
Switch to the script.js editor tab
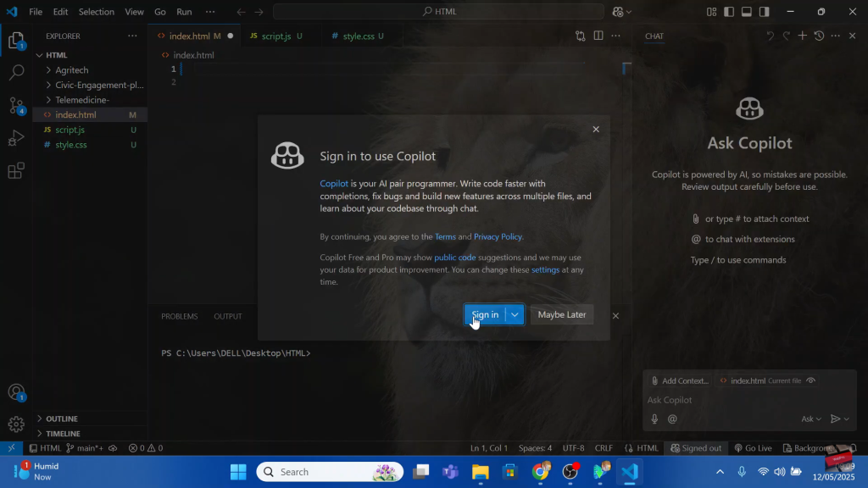pos(280,36)
